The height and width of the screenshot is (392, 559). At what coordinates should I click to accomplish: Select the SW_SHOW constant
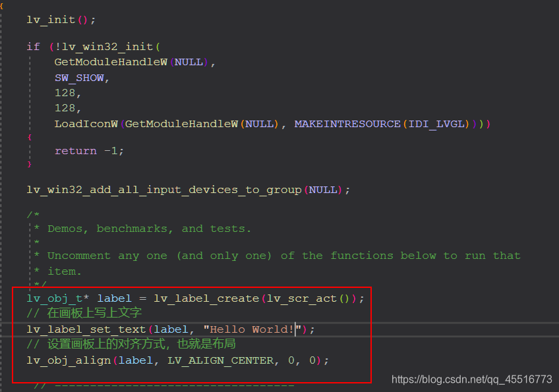click(79, 77)
